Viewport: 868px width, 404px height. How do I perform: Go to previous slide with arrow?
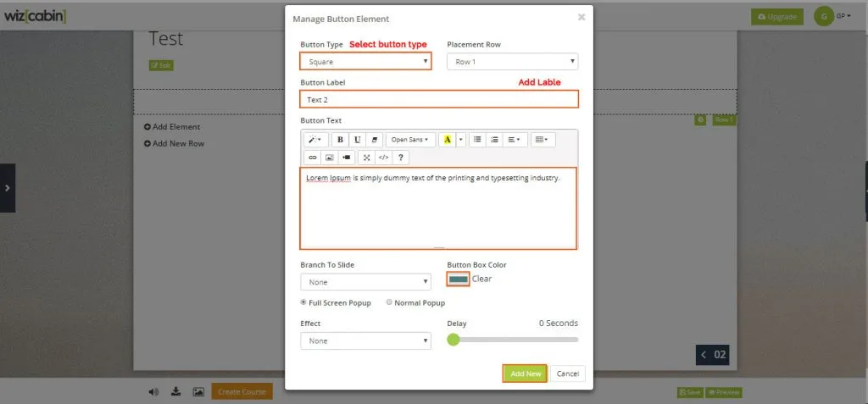704,355
